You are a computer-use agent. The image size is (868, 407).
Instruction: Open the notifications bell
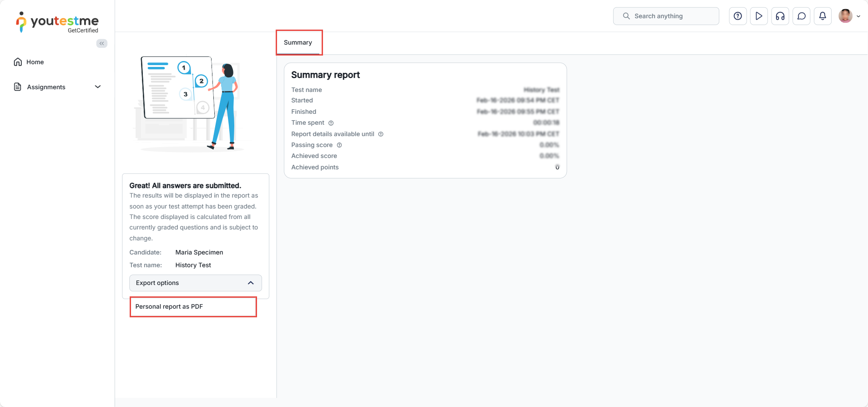pyautogui.click(x=823, y=16)
